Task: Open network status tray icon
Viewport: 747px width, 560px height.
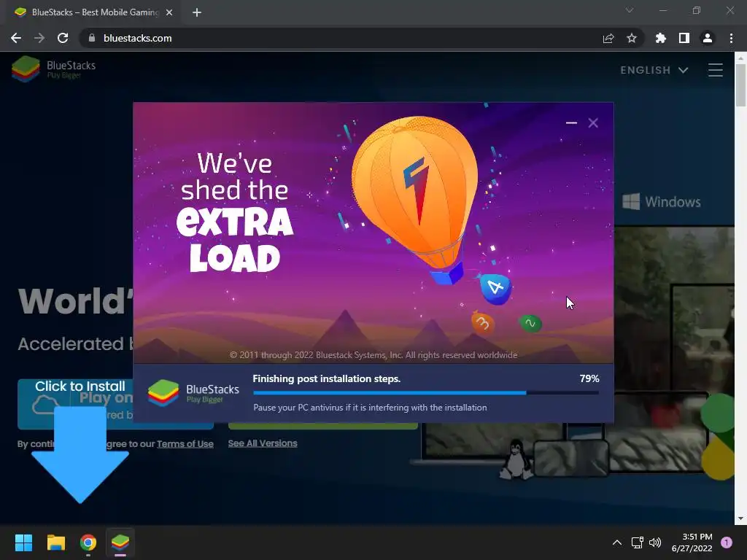Action: click(x=638, y=542)
